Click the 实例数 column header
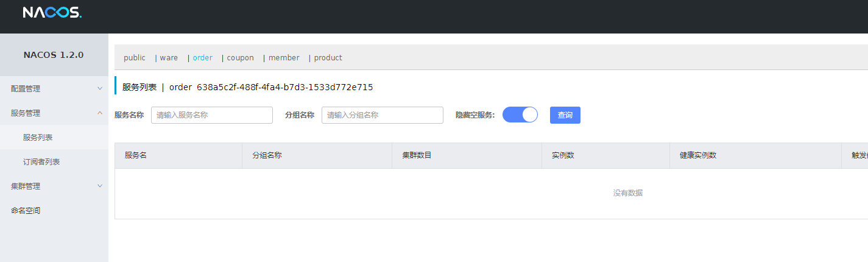This screenshot has height=262, width=868. pos(563,155)
